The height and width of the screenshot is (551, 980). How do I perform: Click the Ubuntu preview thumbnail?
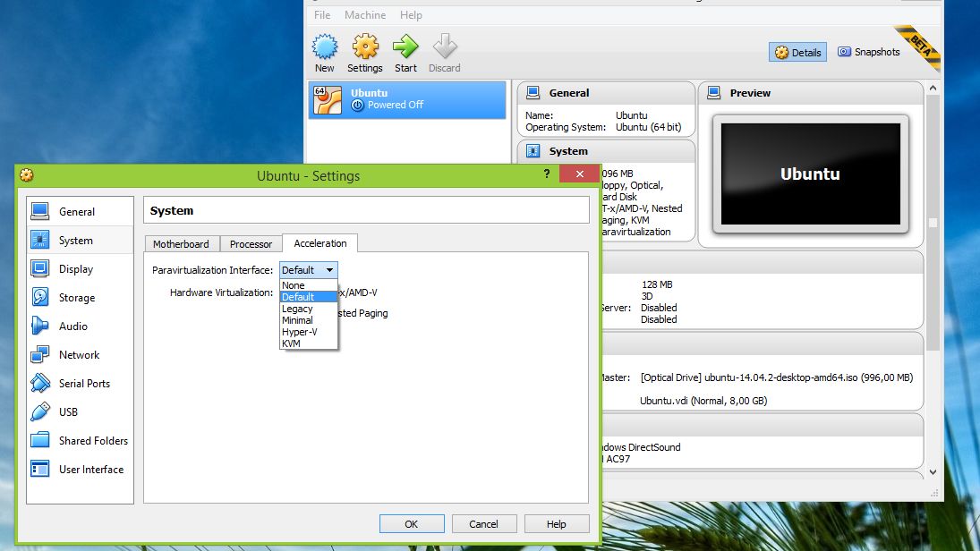[811, 174]
